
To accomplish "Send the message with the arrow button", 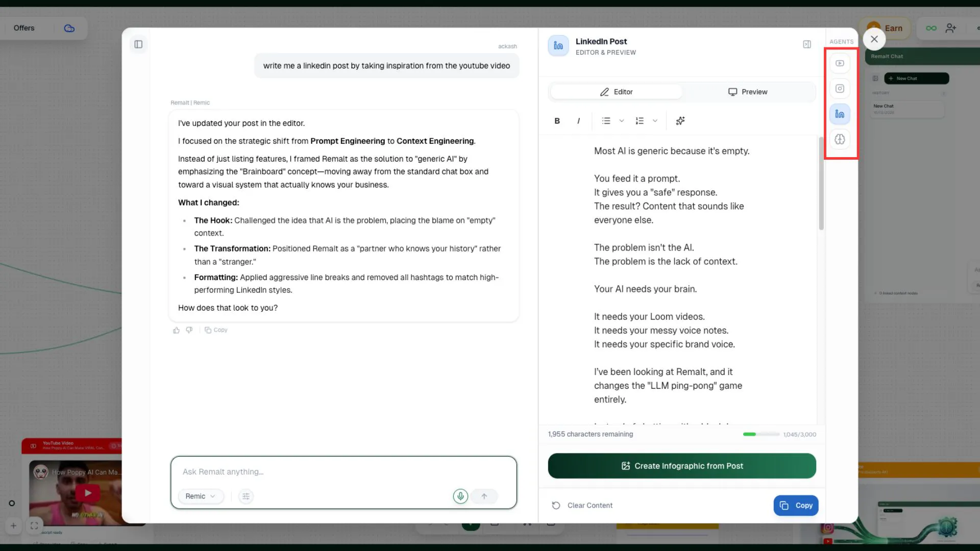I will click(x=484, y=496).
